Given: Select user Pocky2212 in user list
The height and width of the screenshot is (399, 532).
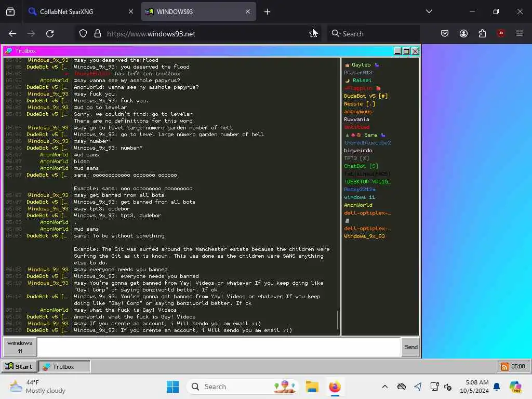Looking at the screenshot, I should (x=360, y=190).
